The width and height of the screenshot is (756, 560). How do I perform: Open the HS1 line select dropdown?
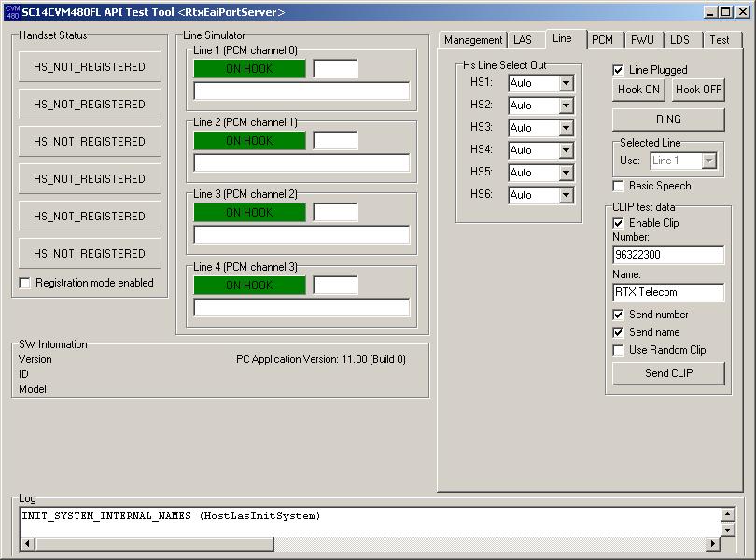566,83
